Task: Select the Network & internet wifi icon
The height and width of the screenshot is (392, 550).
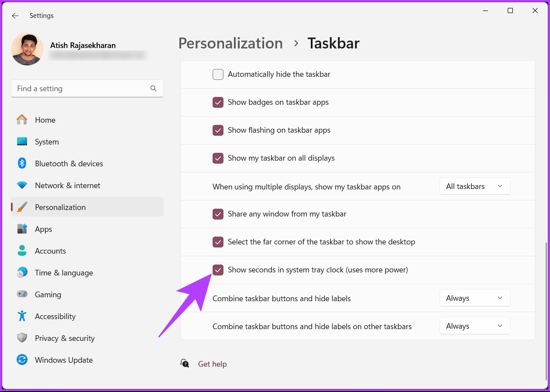Action: [x=22, y=185]
